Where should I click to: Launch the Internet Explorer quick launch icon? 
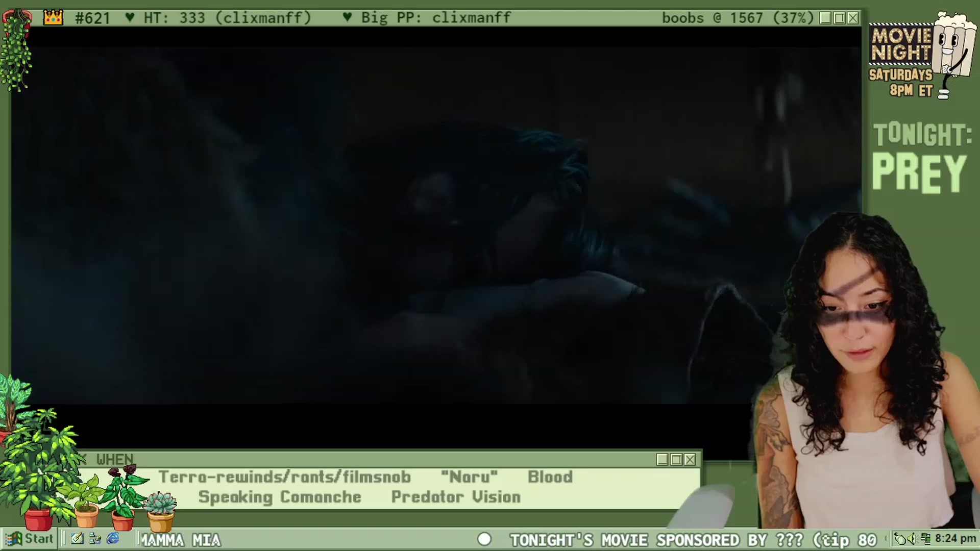(113, 539)
